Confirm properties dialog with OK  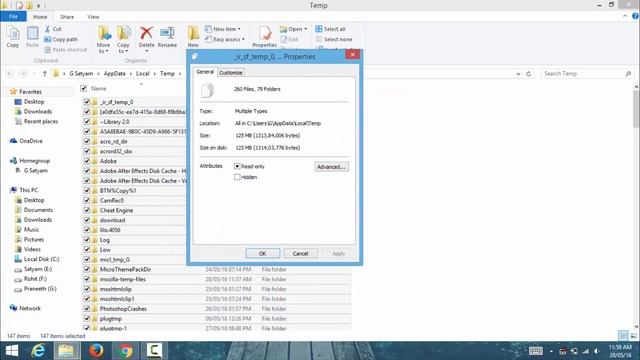pos(262,253)
